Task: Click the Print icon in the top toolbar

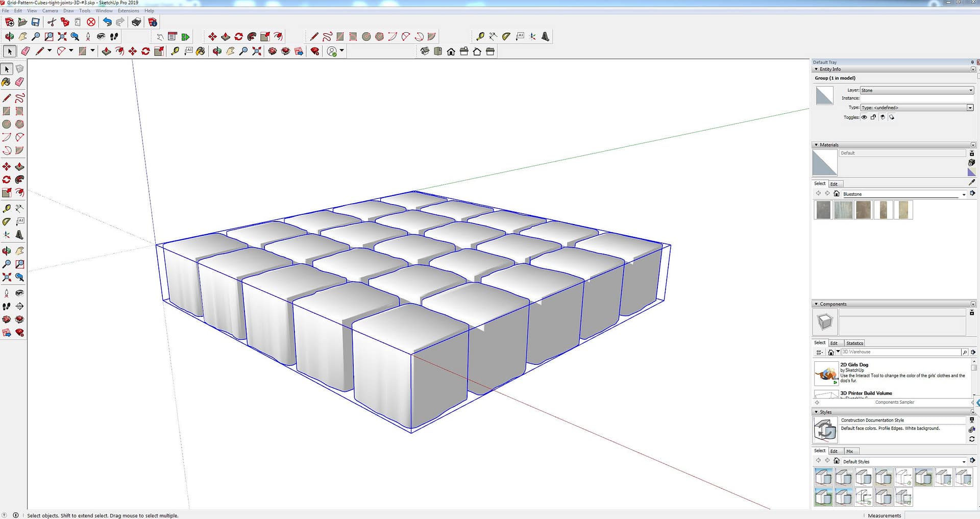Action: (136, 22)
